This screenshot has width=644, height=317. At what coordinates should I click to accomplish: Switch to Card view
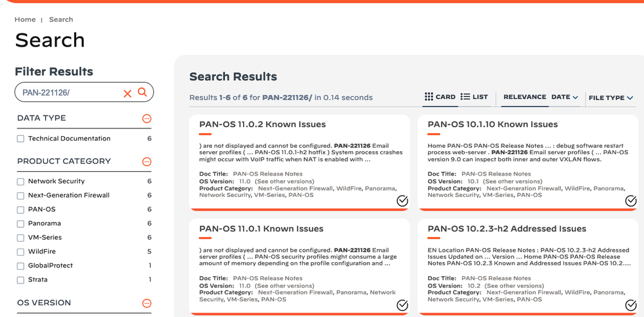(440, 97)
